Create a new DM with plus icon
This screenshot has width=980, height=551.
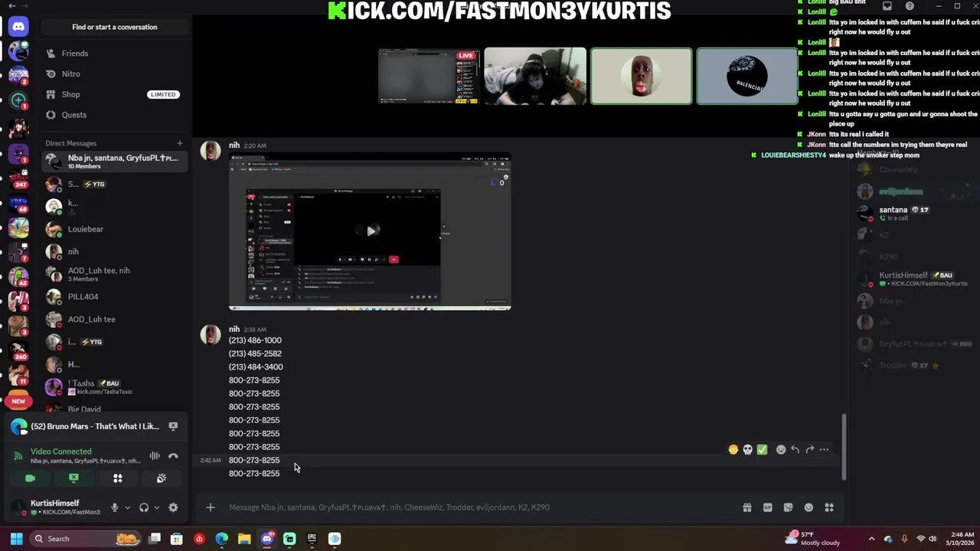click(180, 143)
